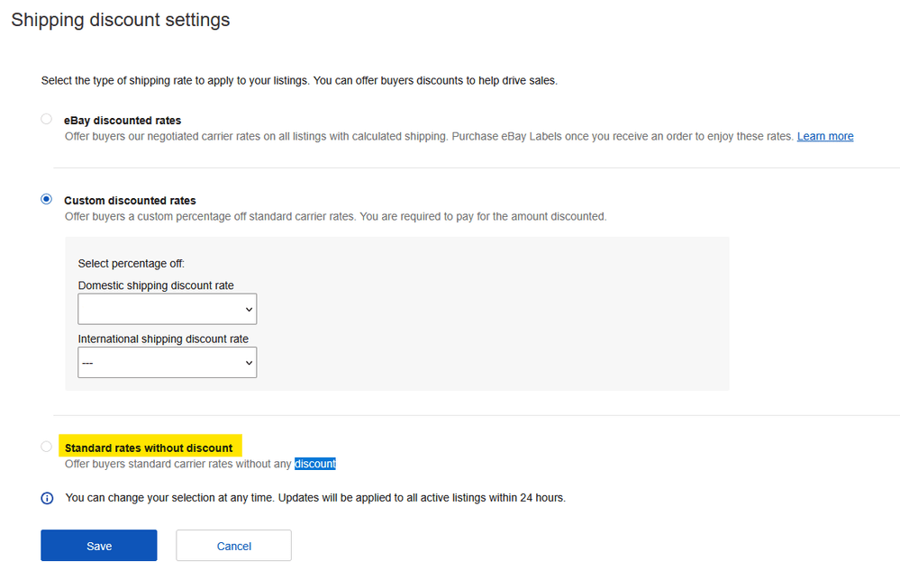Click the 'Shipping discount settings' heading

[121, 20]
